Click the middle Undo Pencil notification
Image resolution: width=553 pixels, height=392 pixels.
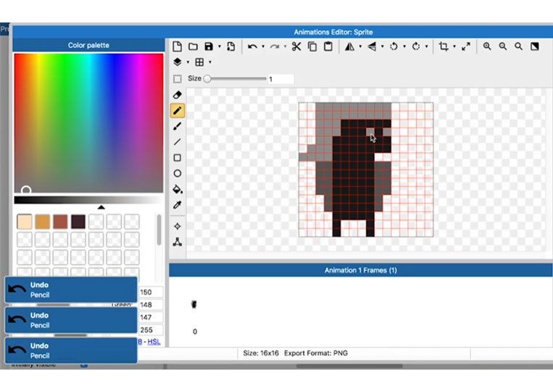click(71, 320)
